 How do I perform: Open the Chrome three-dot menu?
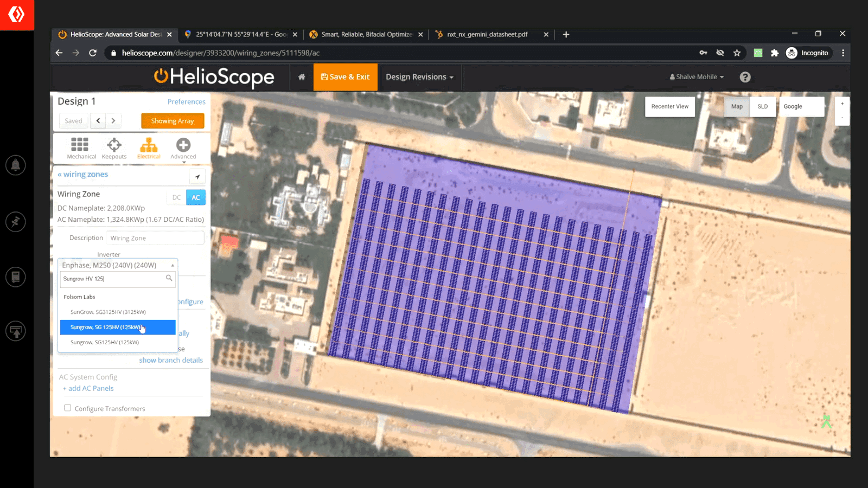click(x=843, y=53)
